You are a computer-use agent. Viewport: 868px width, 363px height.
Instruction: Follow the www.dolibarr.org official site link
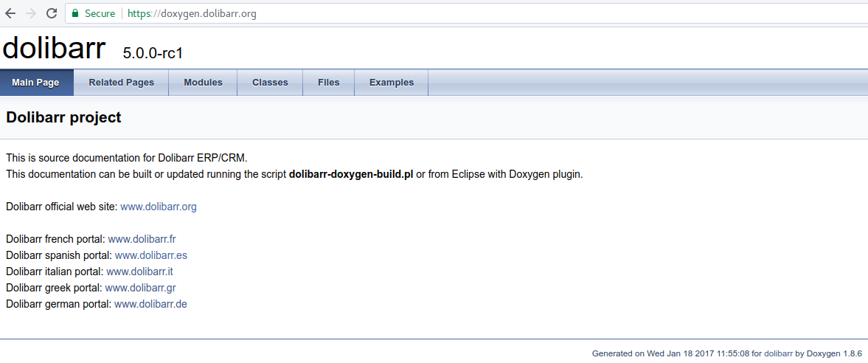159,207
